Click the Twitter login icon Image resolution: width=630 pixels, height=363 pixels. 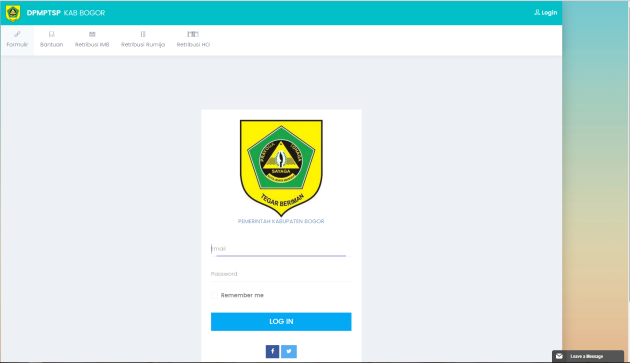tap(289, 351)
